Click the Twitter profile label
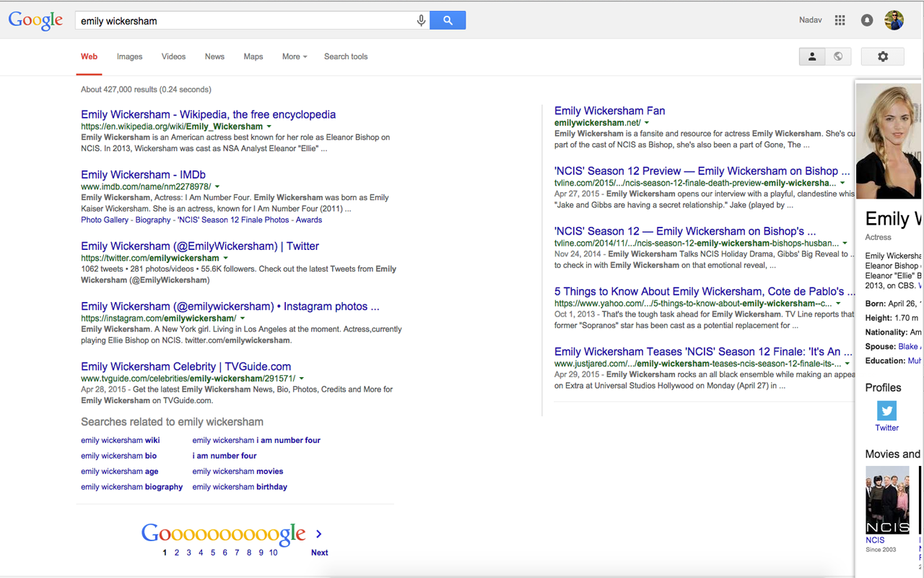Image resolution: width=924 pixels, height=578 pixels. click(886, 428)
